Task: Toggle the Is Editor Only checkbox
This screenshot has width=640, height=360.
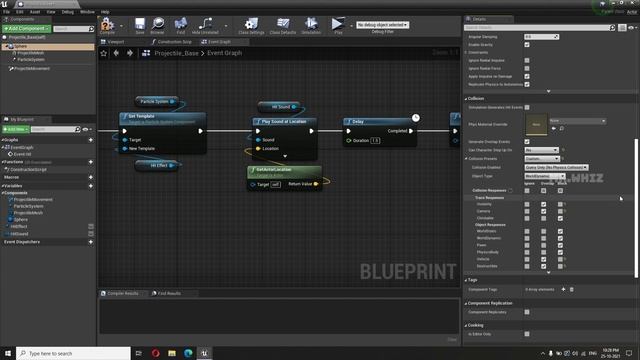Action: (x=527, y=334)
